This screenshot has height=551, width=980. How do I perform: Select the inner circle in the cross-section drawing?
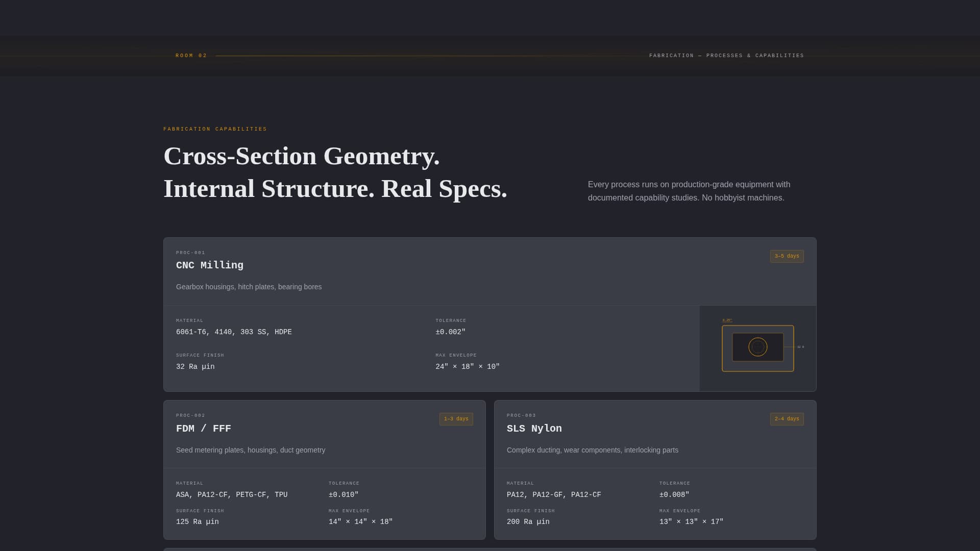pyautogui.click(x=757, y=346)
